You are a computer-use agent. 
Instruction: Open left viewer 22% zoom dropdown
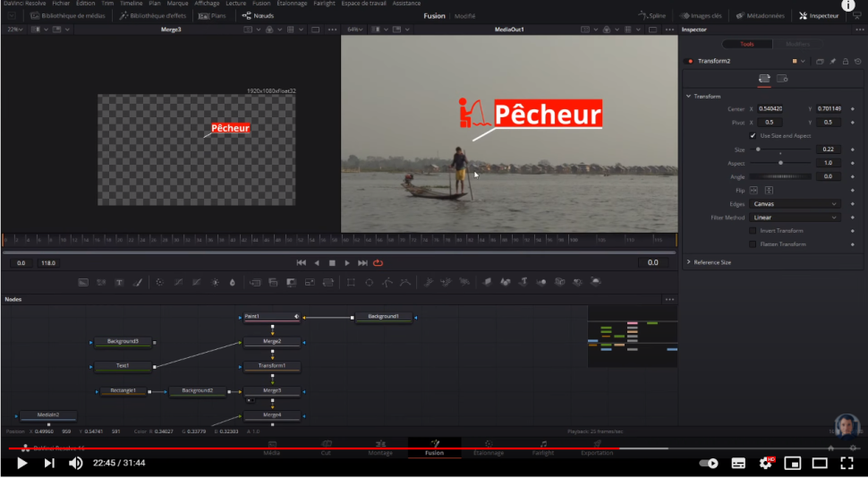click(x=15, y=30)
